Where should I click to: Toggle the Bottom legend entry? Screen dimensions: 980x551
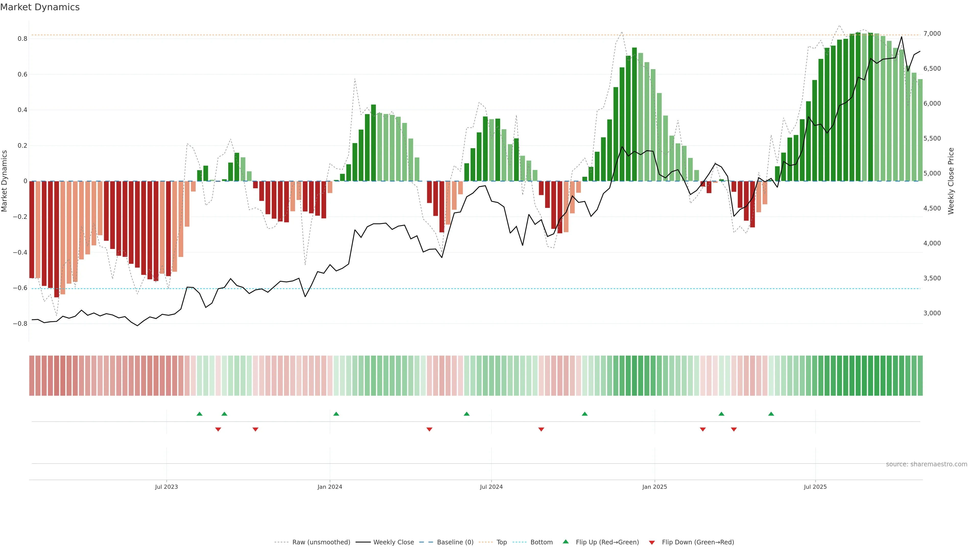point(541,542)
